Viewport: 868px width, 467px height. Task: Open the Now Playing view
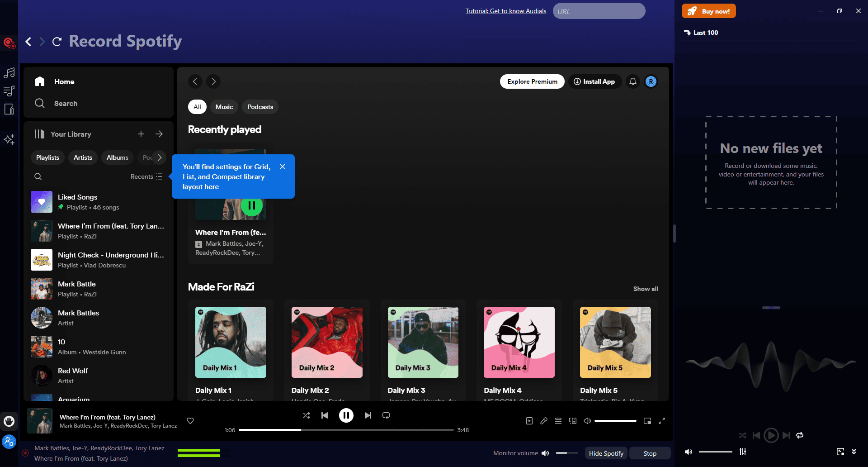pyautogui.click(x=529, y=421)
